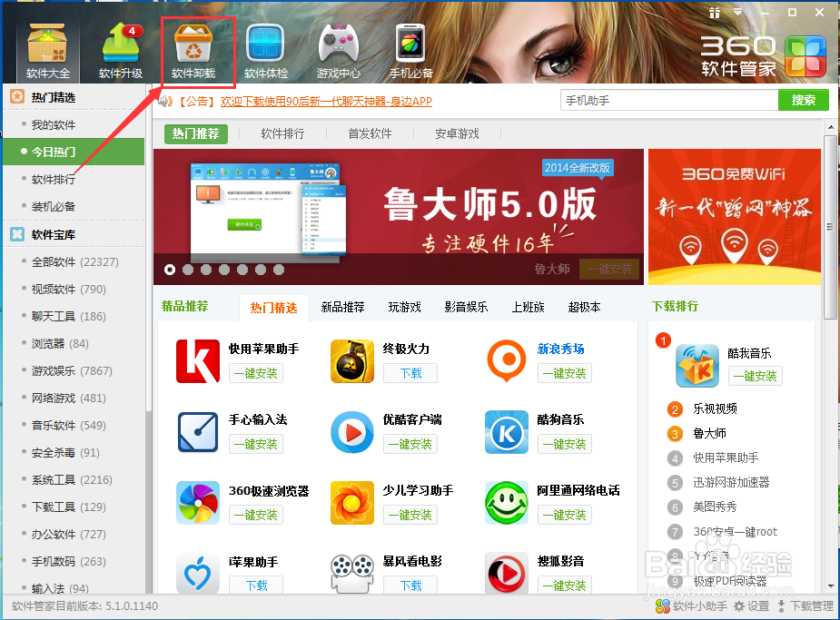840x620 pixels.
Task: Click 下载 for 终极火力
Action: (410, 373)
